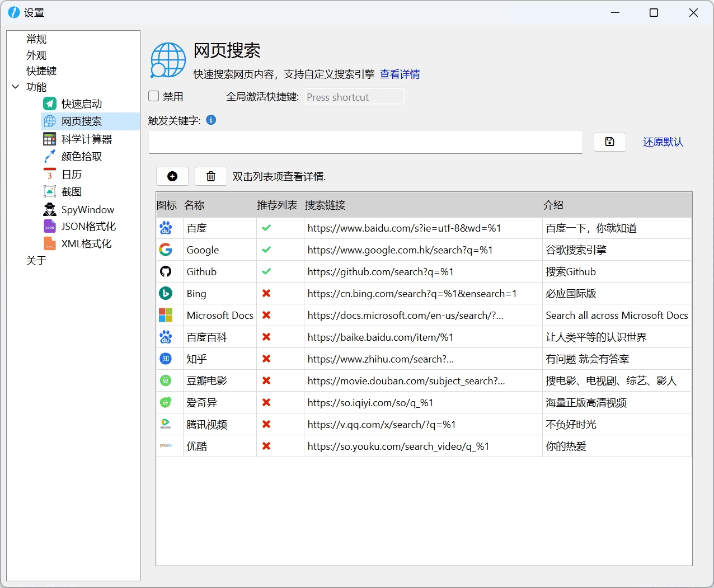The width and height of the screenshot is (714, 588).
Task: Click the trigger keyword info icon
Action: click(x=211, y=120)
